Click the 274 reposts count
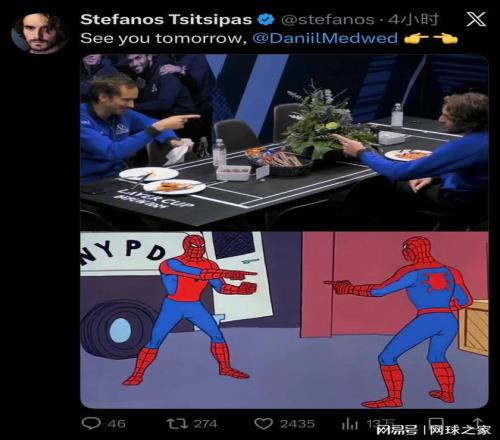This screenshot has height=440, width=500. point(205,424)
